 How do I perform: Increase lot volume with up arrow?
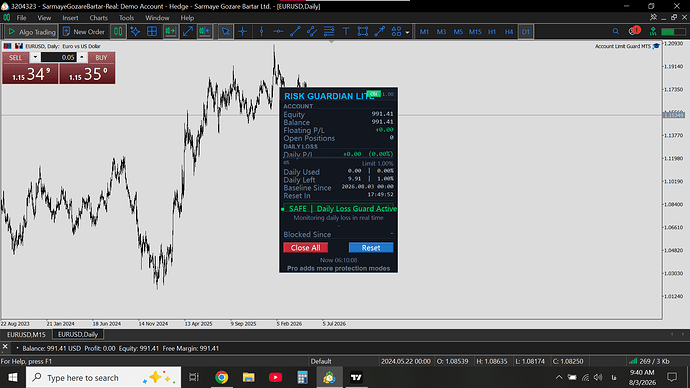click(81, 57)
